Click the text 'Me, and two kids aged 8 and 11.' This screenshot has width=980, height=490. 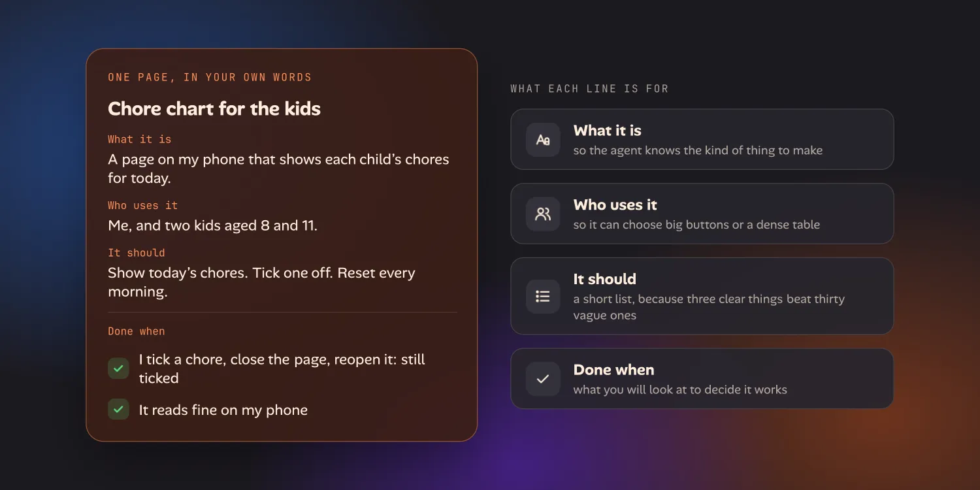point(212,225)
